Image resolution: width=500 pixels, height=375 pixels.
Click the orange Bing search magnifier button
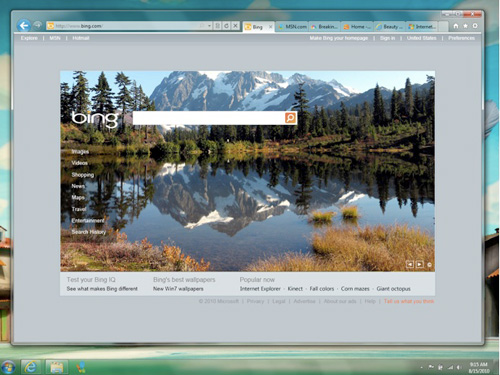290,118
